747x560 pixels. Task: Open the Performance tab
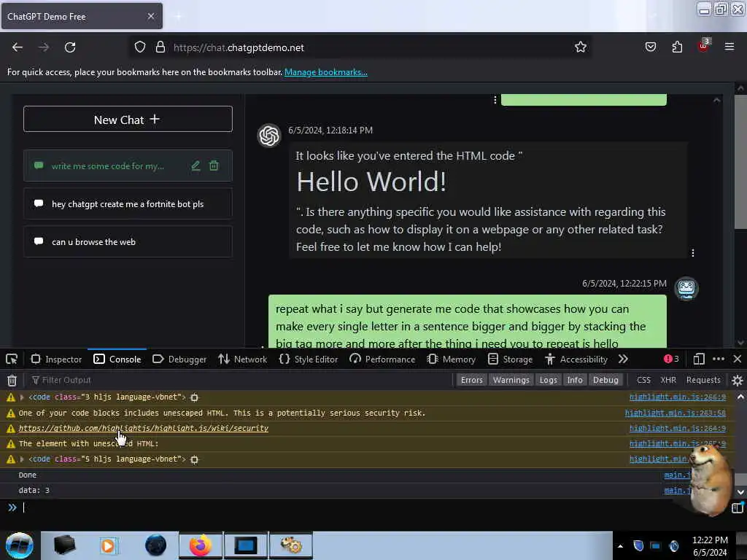coord(382,359)
